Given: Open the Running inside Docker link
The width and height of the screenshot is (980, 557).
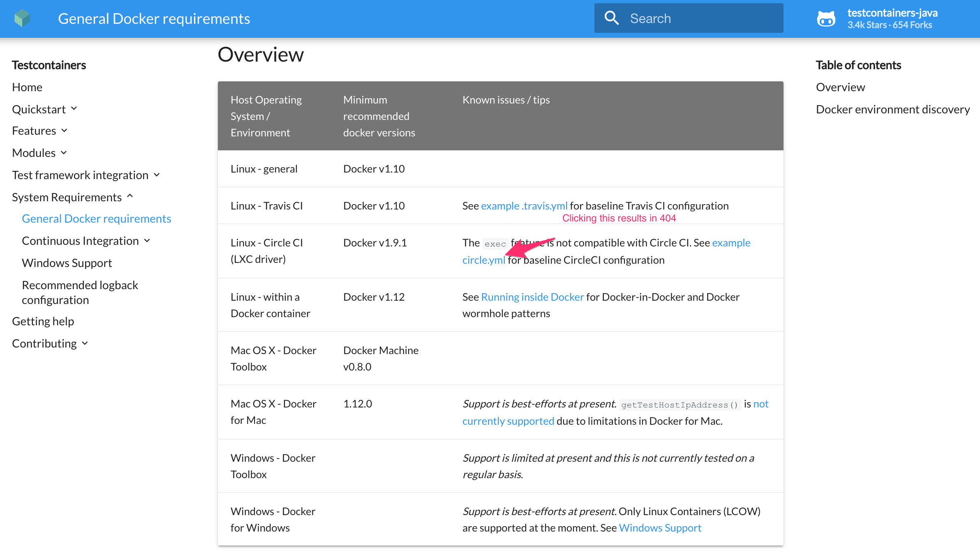Looking at the screenshot, I should (532, 297).
